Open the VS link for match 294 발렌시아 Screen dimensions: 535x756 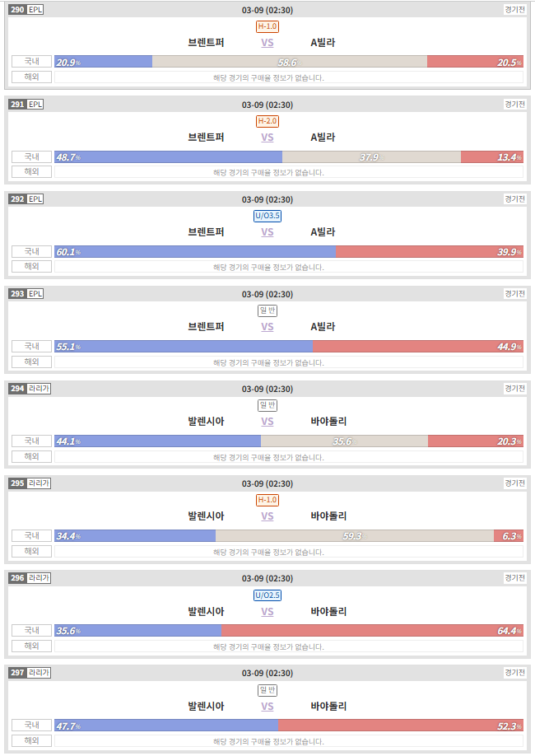click(x=267, y=422)
